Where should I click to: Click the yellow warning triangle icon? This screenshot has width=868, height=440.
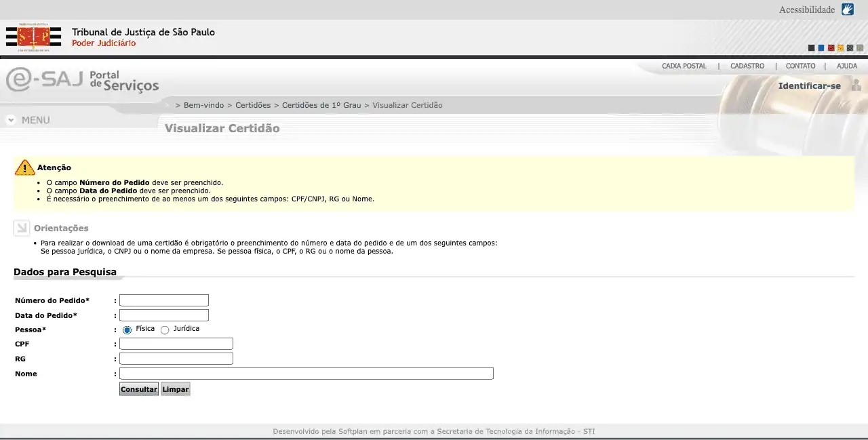tap(24, 167)
